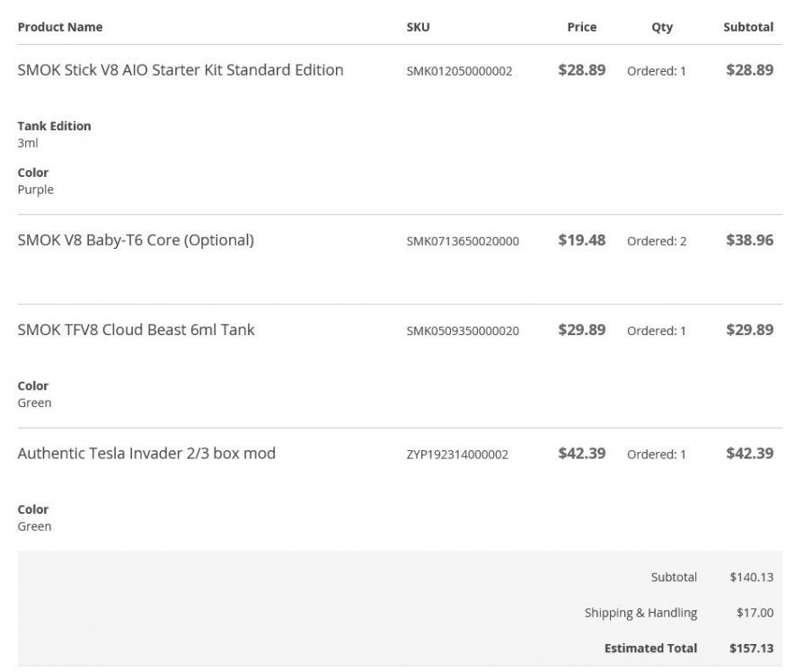Select the "SMOK TFV8 Cloud Beast 6ml Tank" product name
786x672 pixels.
pyautogui.click(x=136, y=330)
